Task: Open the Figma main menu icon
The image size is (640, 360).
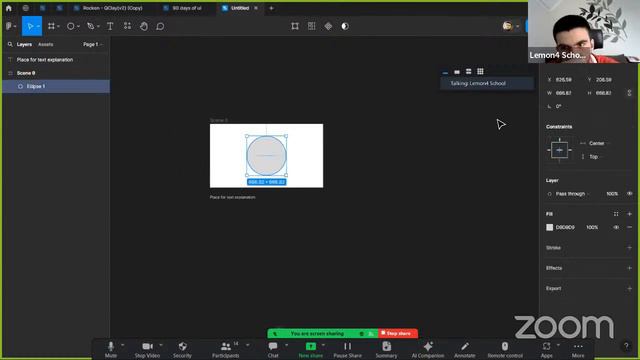Action: (x=9, y=26)
